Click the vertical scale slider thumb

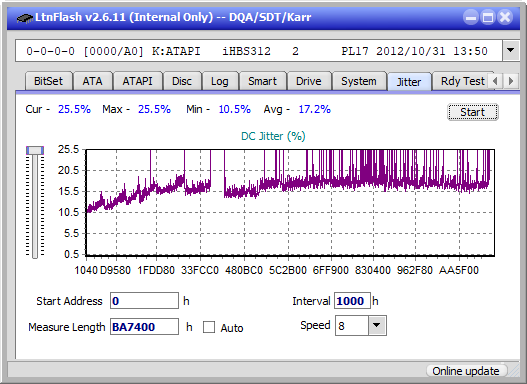pos(35,151)
